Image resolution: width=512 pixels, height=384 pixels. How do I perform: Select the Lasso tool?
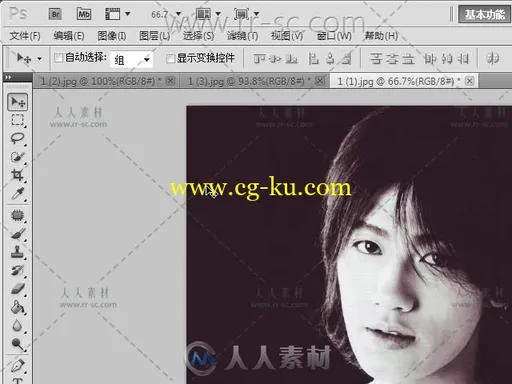(18, 138)
